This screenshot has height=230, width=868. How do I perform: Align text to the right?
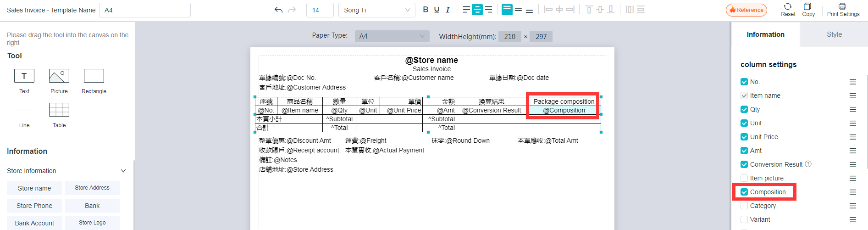(x=488, y=10)
